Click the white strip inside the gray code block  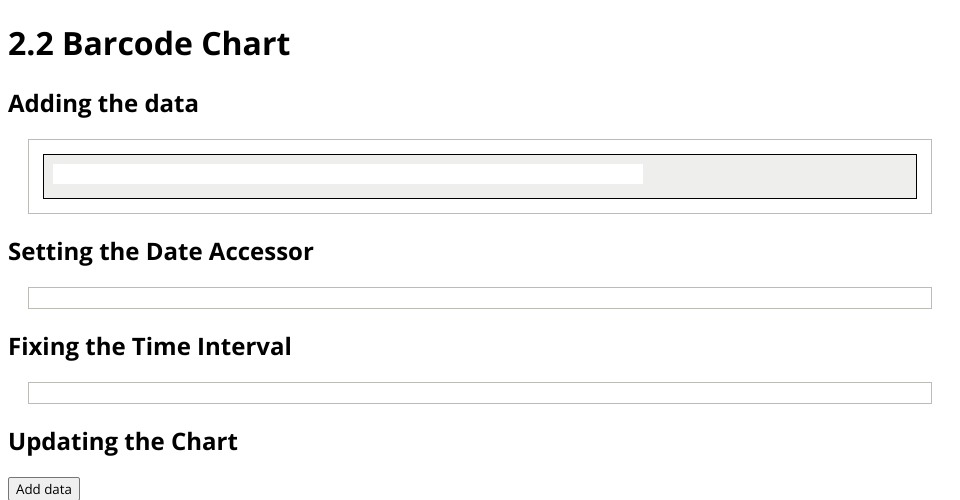(x=347, y=175)
